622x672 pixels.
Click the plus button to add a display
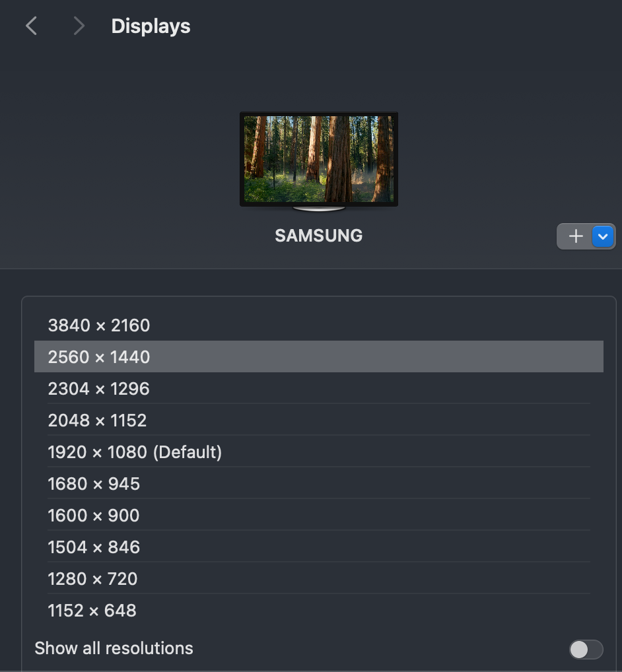[575, 236]
